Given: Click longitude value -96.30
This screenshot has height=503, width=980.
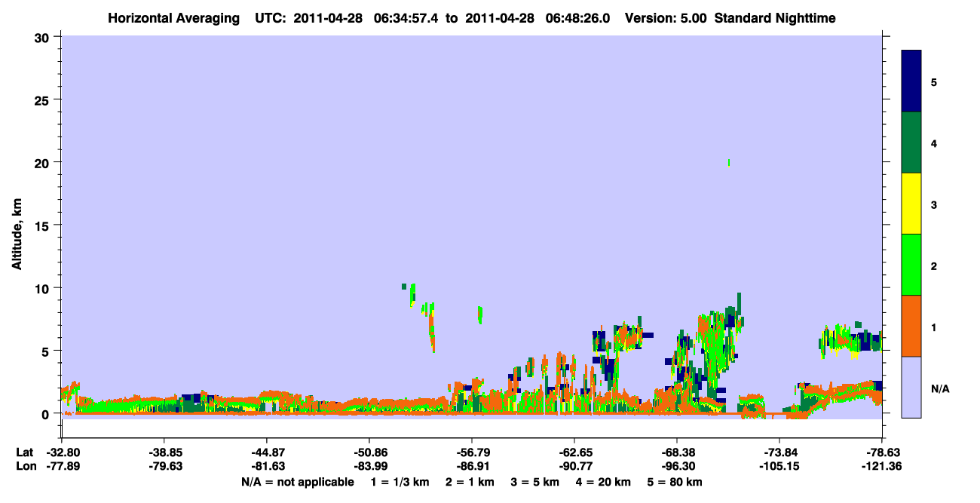Looking at the screenshot, I should (676, 466).
